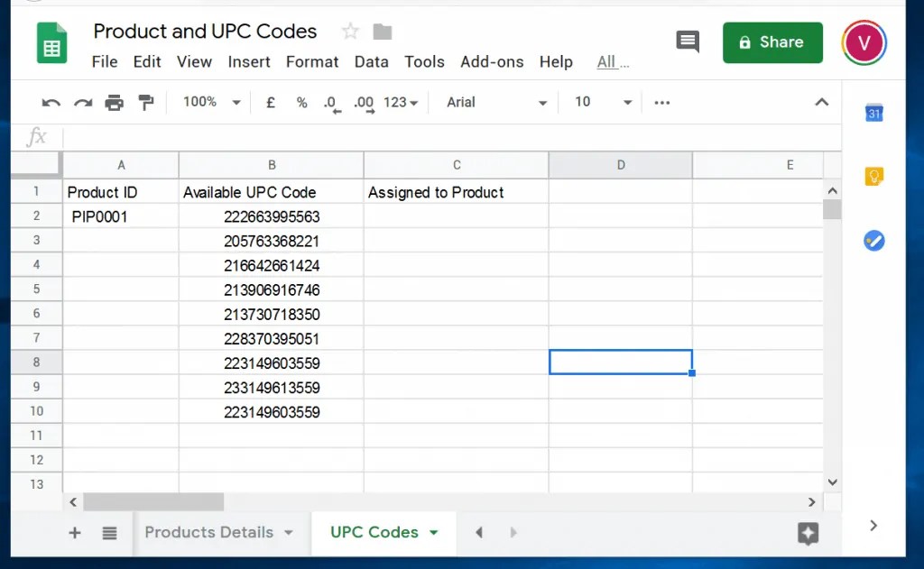Format selected cell as a percent
The height and width of the screenshot is (569, 924).
301,102
